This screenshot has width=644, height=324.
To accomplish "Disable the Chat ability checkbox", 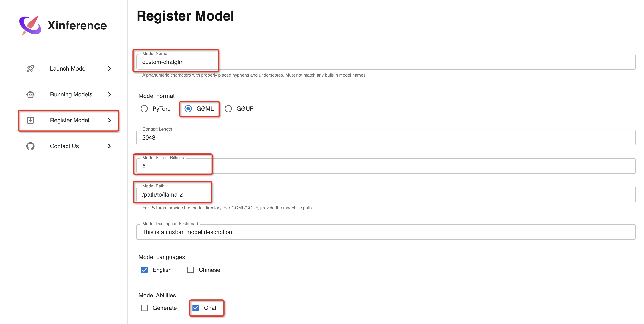I will point(196,308).
